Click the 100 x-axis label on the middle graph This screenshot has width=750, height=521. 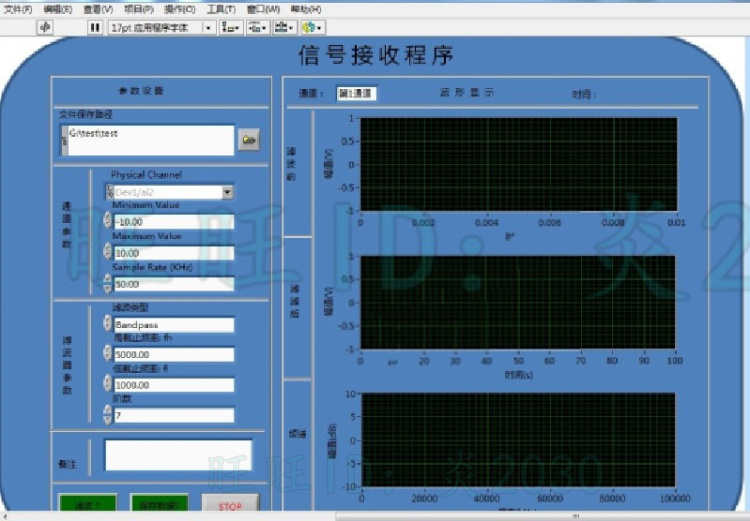(675, 360)
